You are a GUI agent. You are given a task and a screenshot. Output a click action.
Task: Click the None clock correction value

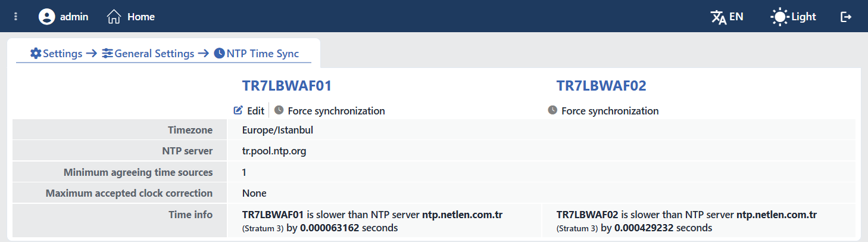(x=254, y=193)
